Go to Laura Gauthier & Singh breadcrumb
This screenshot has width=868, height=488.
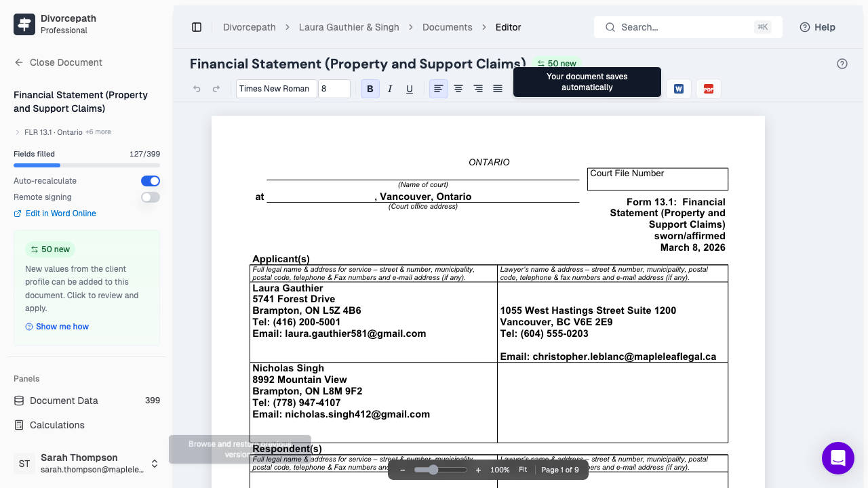tap(349, 27)
